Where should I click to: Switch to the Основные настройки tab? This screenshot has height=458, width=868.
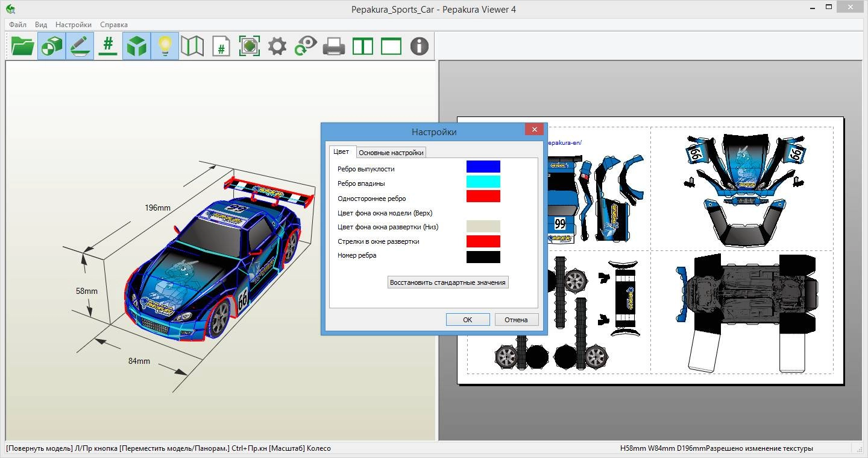coord(391,153)
